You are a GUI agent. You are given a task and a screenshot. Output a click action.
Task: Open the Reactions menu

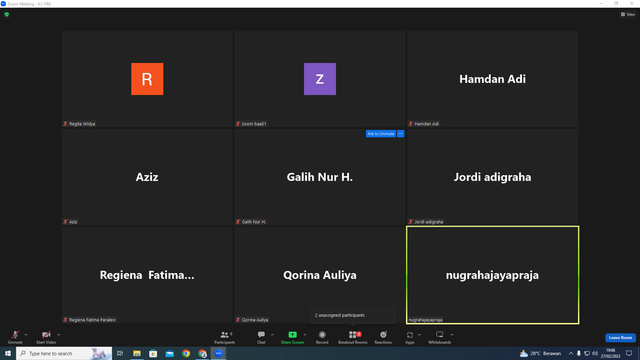[383, 337]
